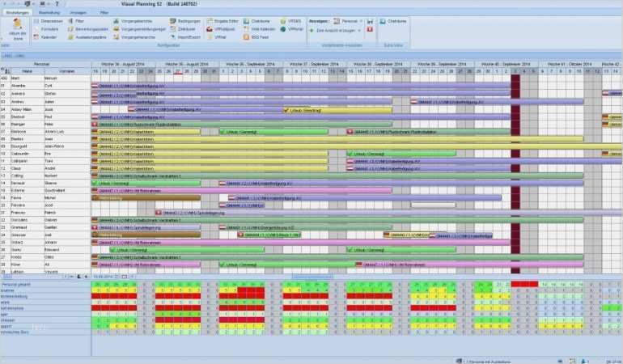
Task: Open the Kalender configuration item
Action: 49,37
